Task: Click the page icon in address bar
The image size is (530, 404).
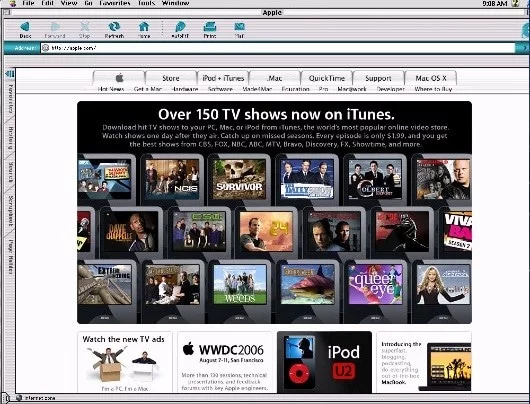Action: [x=46, y=48]
